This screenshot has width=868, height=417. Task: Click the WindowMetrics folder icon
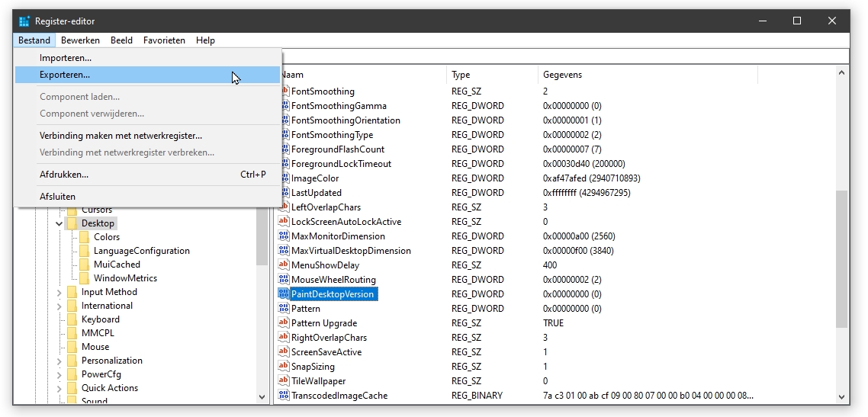[x=84, y=278]
